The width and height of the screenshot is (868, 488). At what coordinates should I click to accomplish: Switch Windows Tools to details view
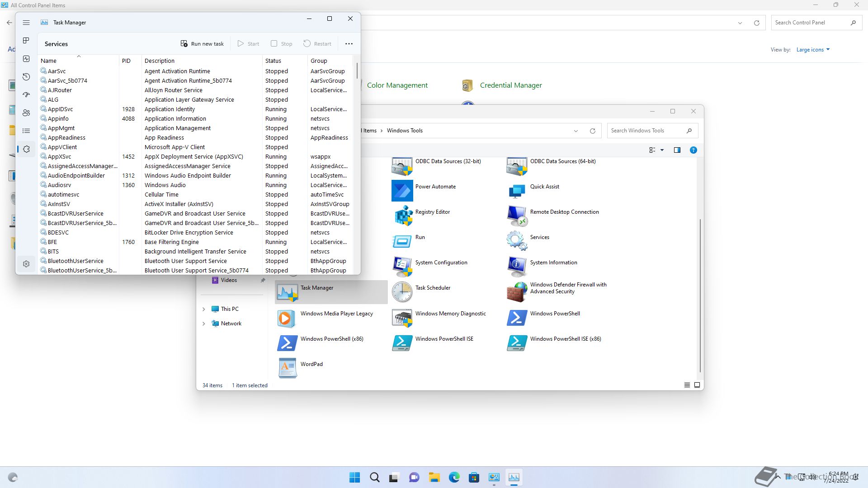687,385
